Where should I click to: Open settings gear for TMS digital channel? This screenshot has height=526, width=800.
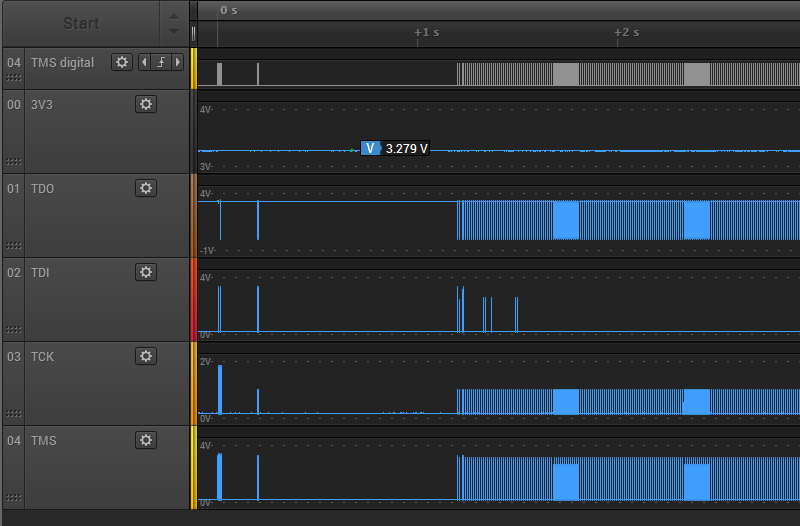122,62
